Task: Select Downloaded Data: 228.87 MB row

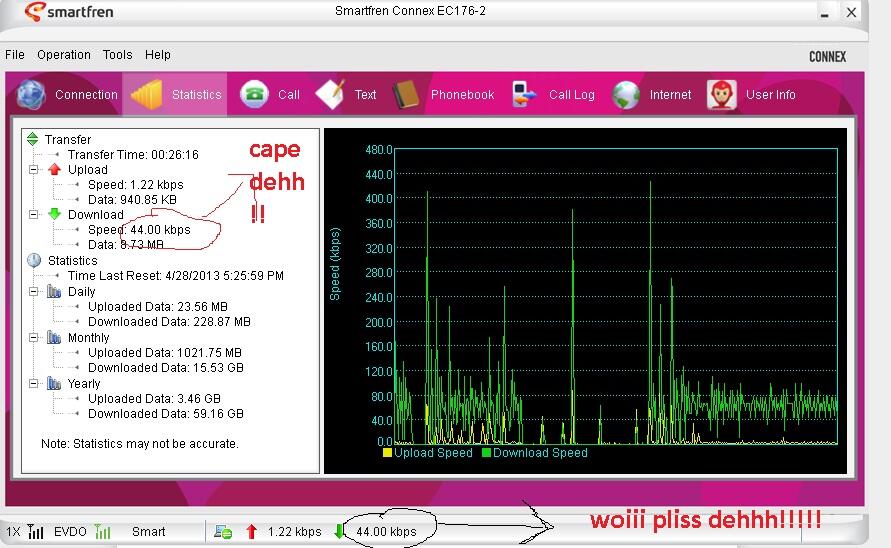Action: coord(169,322)
